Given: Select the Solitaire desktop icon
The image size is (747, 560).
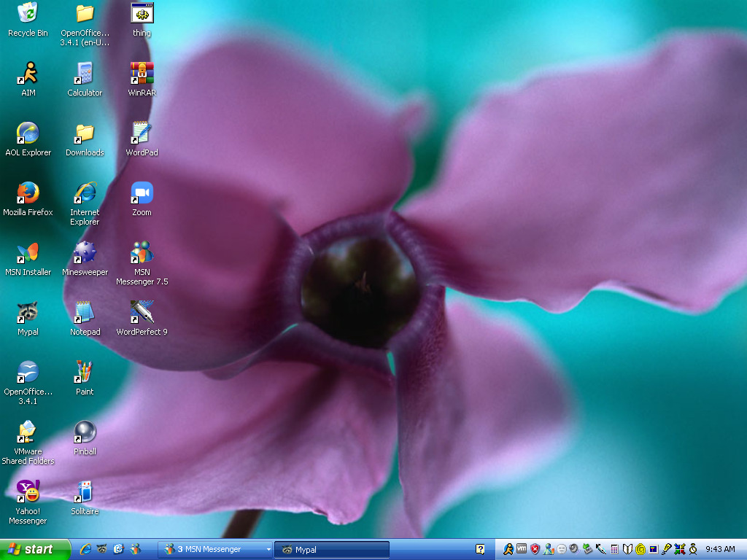Looking at the screenshot, I should [x=85, y=492].
